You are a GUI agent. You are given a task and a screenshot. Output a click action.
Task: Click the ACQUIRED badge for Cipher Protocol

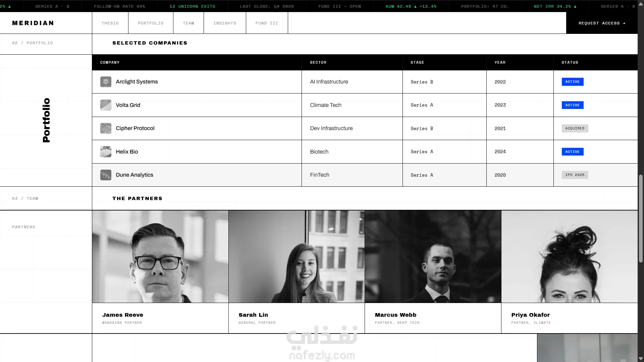pos(575,128)
